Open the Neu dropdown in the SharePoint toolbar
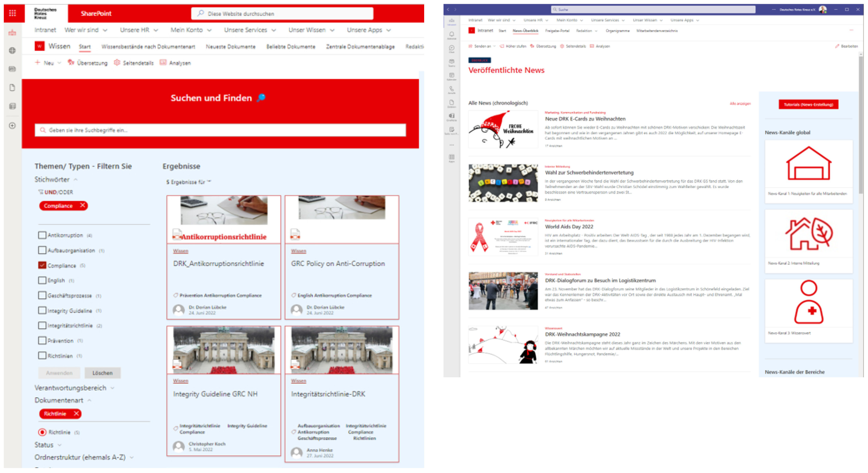The width and height of the screenshot is (868, 473). 48,63
